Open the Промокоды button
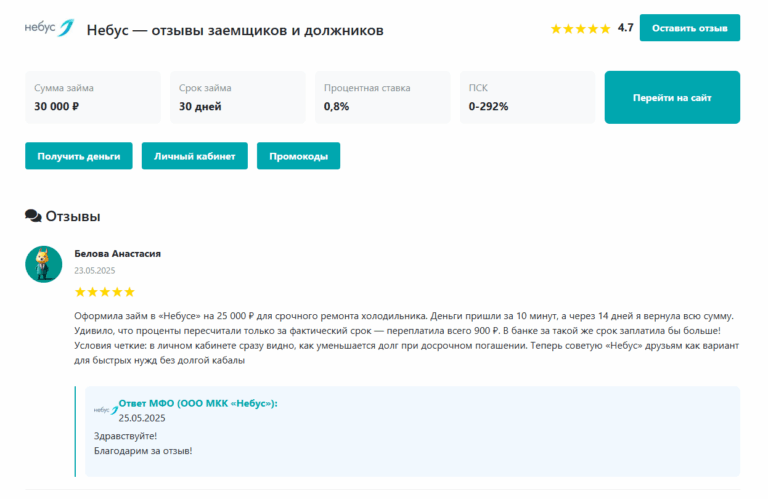Screen dimensions: 768x499 (298, 156)
